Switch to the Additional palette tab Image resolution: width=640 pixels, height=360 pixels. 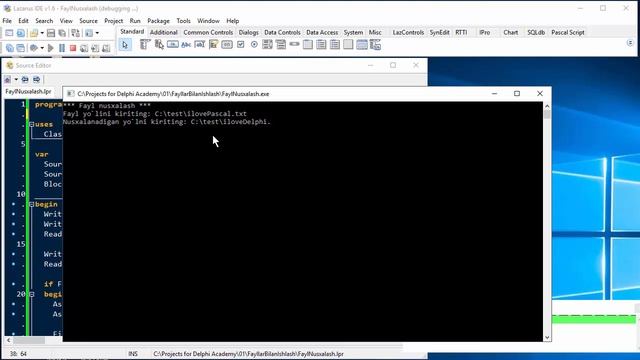pos(164,32)
